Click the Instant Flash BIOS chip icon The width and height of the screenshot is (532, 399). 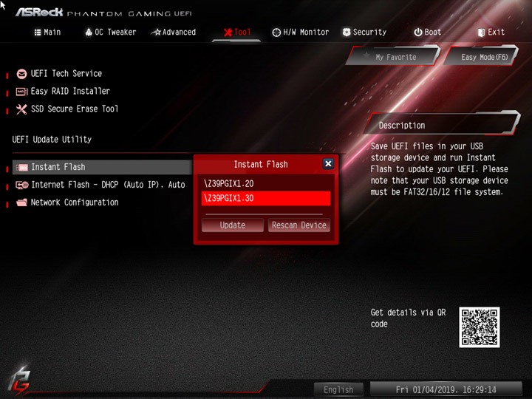21,168
